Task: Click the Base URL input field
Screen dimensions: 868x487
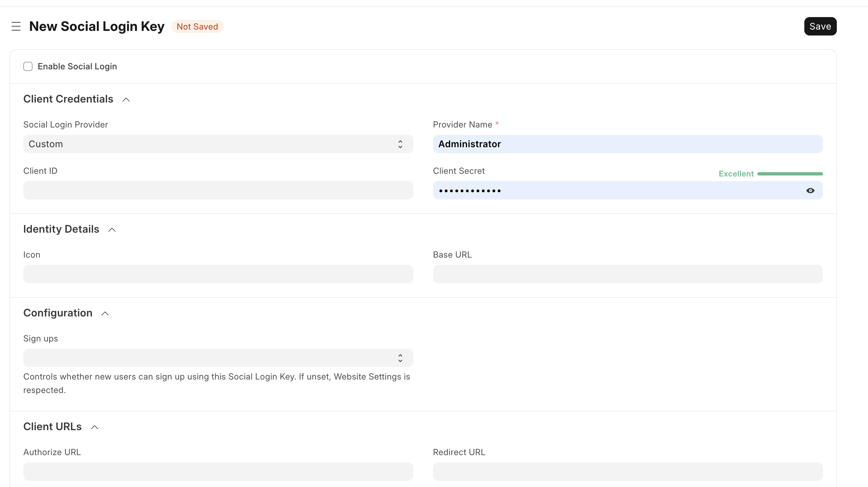Action: (x=627, y=274)
